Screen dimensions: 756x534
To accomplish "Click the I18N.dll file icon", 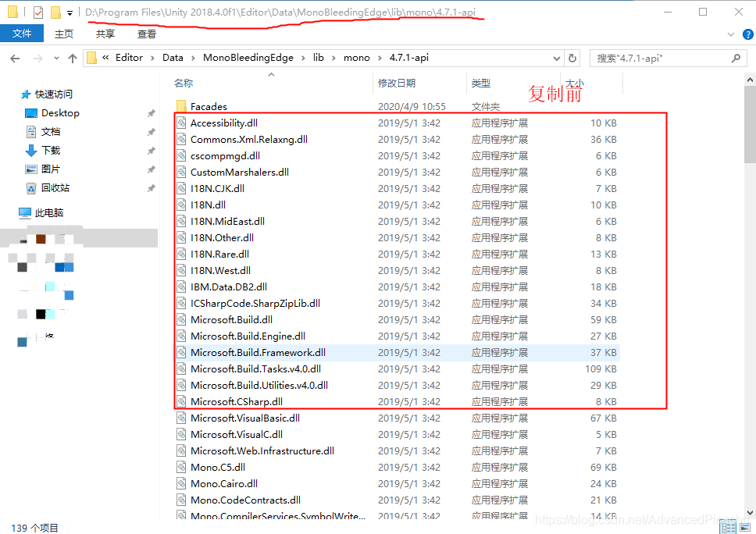I will [x=181, y=205].
